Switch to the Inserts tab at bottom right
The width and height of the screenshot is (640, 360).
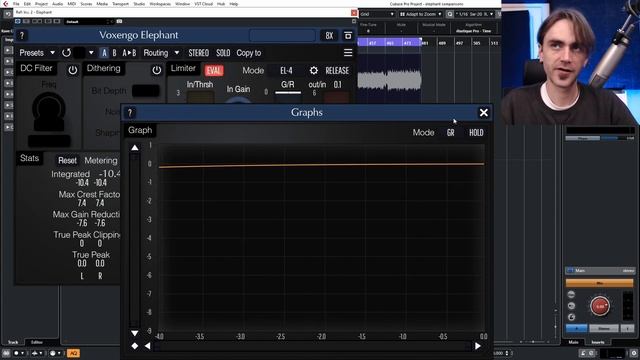pos(598,342)
